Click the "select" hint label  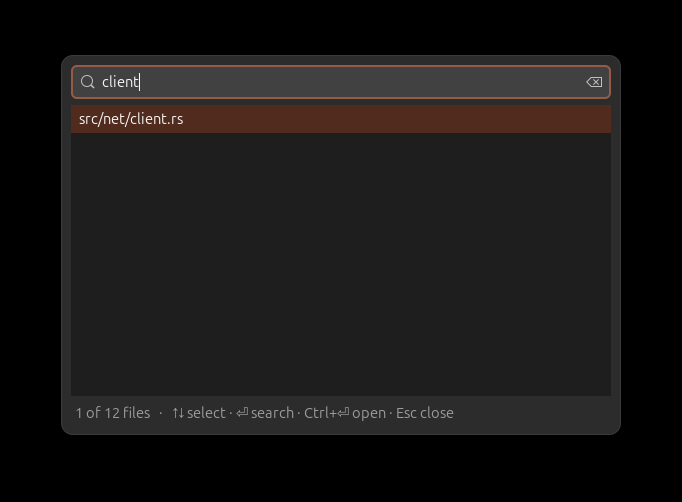coord(206,413)
